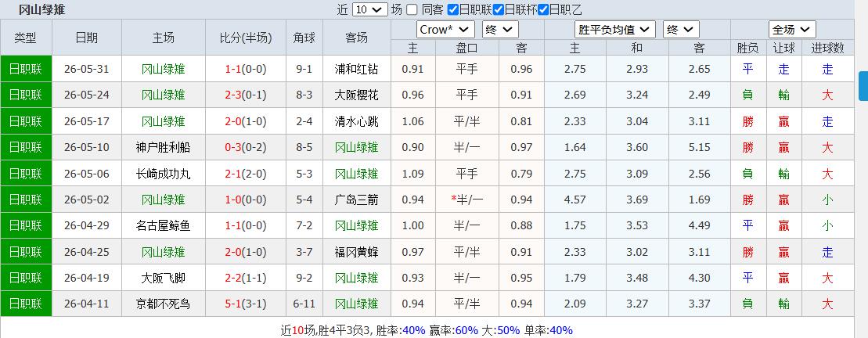Click home team 长崎成功丸
This screenshot has width=868, height=338.
coord(164,174)
